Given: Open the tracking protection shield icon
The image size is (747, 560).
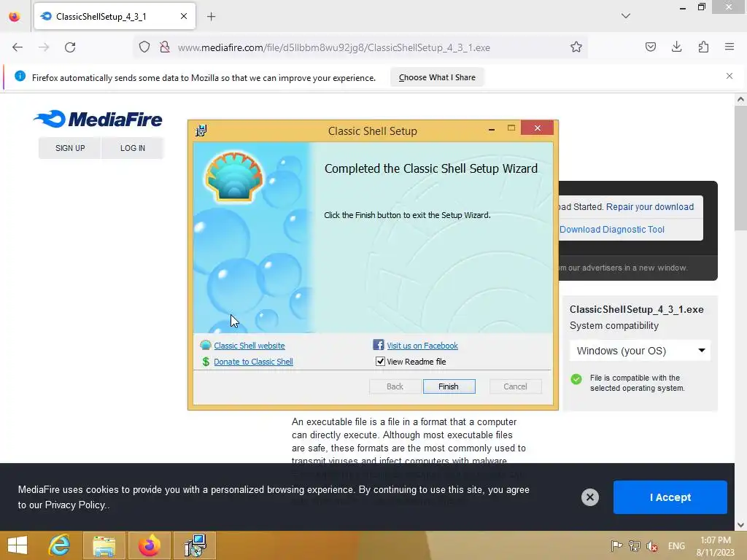Looking at the screenshot, I should (144, 47).
